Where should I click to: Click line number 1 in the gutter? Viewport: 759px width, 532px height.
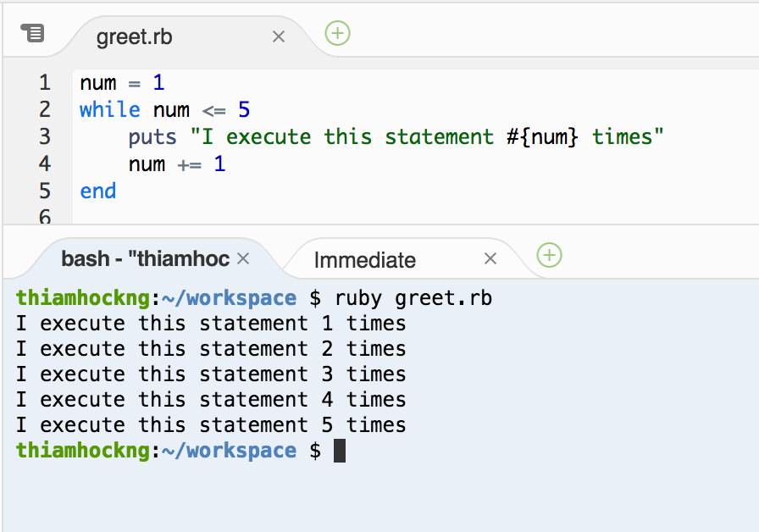pos(45,82)
